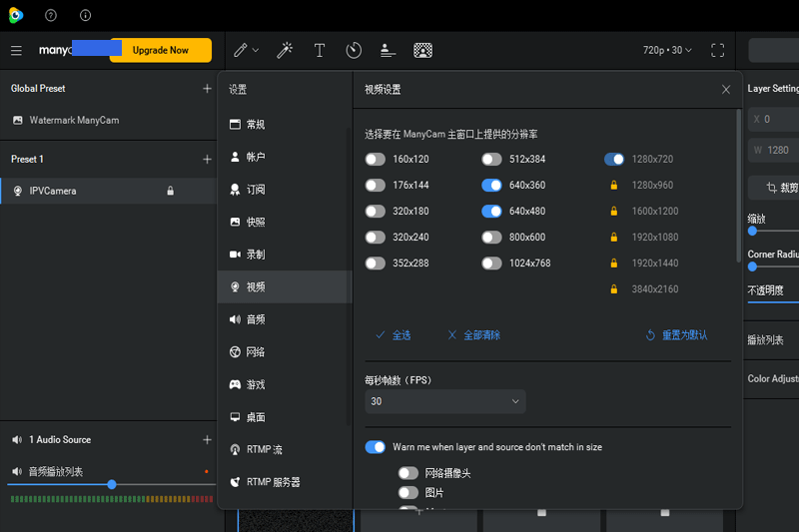The image size is (799, 532).
Task: Select the IPVCamera layer
Action: click(x=109, y=191)
